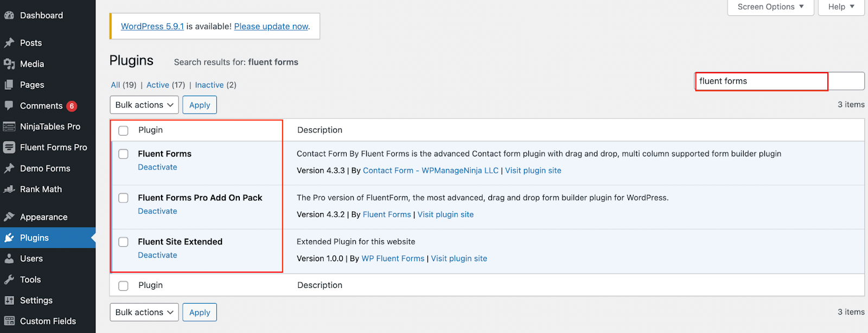This screenshot has width=868, height=333.
Task: Click the Tools wrench icon
Action: click(x=9, y=280)
